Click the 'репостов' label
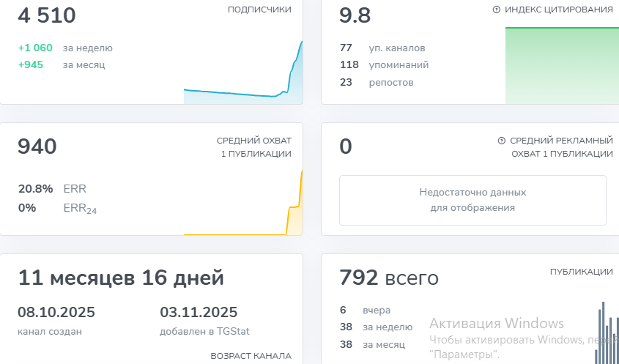The width and height of the screenshot is (619, 364). click(391, 83)
